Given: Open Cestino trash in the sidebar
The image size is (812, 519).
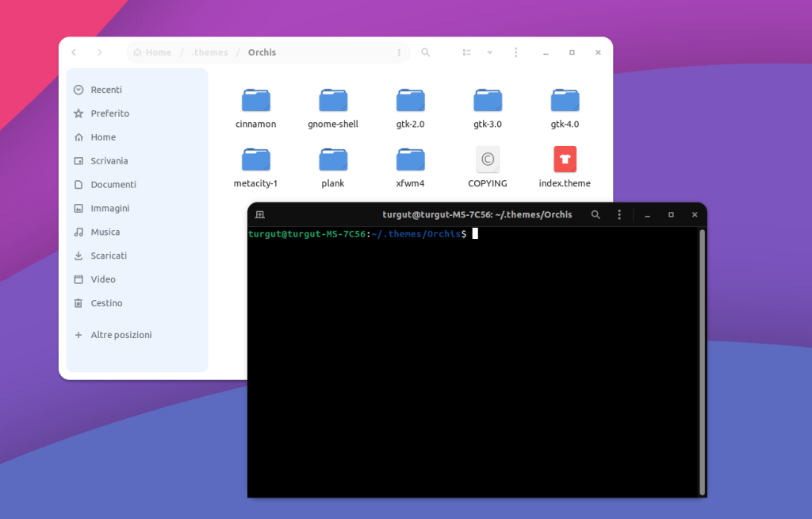Looking at the screenshot, I should click(x=106, y=303).
